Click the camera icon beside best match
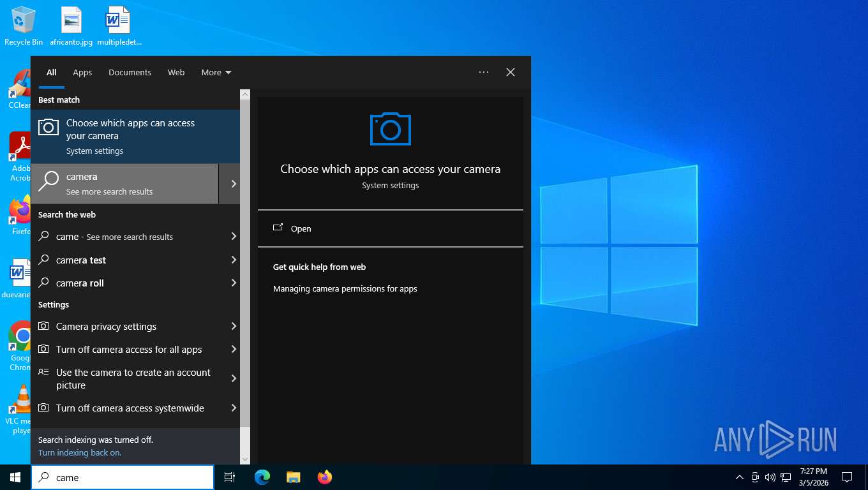868x490 pixels. (x=49, y=127)
